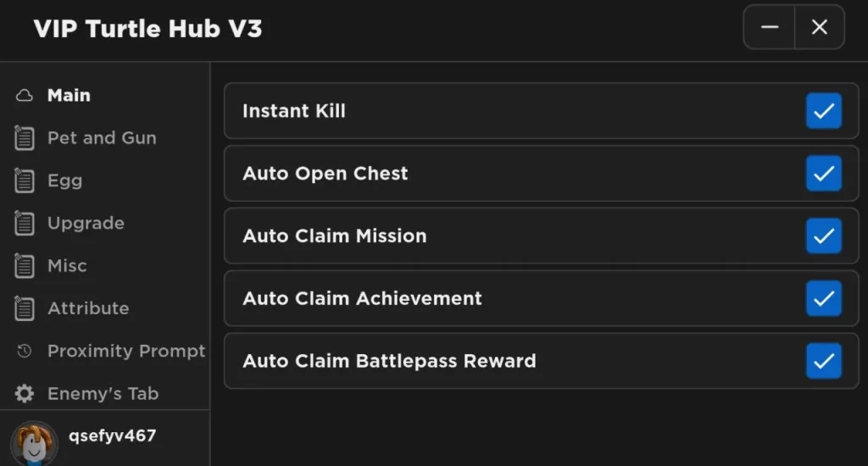Click the cloud icon beside Main

(25, 96)
